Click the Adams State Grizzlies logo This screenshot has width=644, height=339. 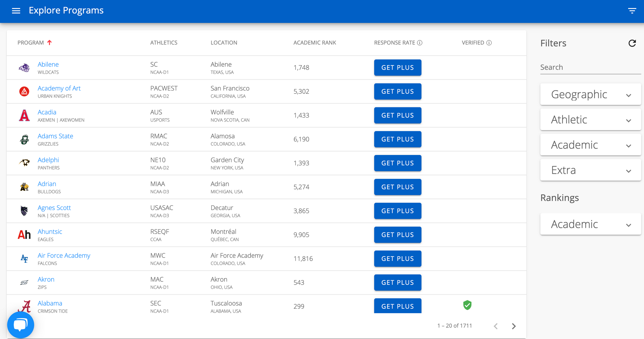(24, 139)
